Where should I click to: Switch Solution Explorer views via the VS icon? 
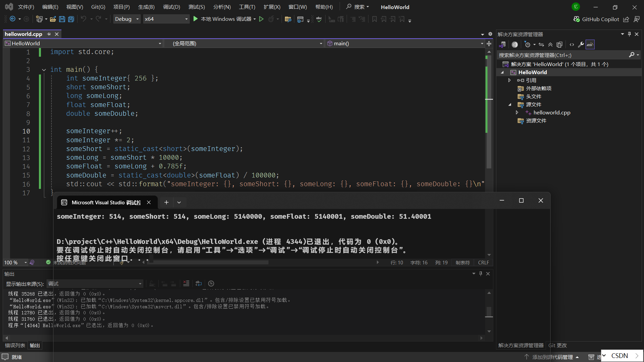coord(502,44)
